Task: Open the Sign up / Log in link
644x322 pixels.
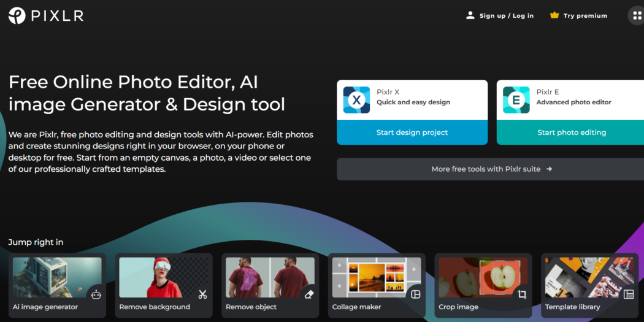Action: point(507,15)
